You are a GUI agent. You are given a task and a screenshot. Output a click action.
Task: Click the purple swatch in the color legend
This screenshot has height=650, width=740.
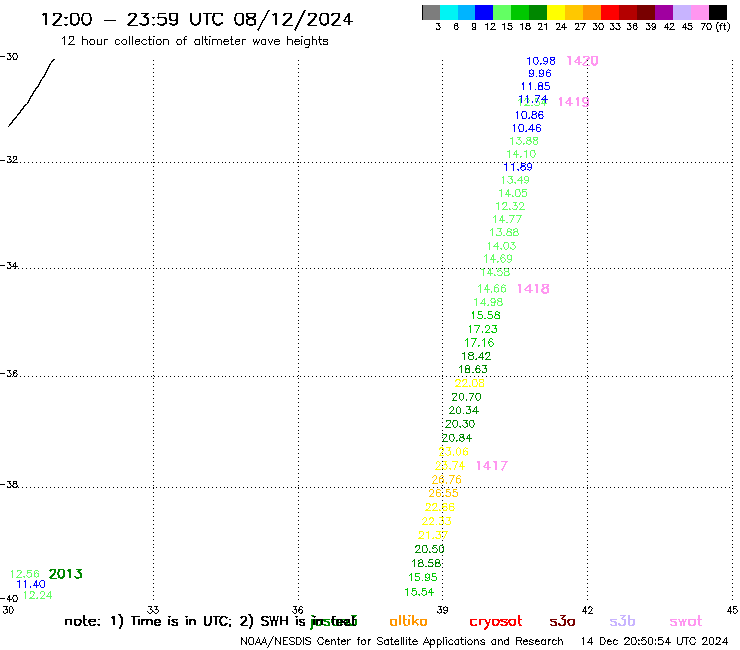tap(663, 12)
